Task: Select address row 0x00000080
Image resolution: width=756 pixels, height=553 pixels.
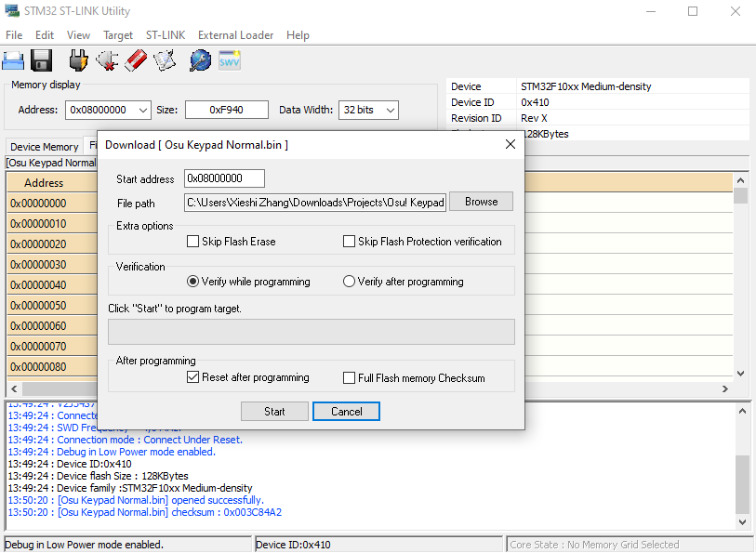Action: coord(52,367)
